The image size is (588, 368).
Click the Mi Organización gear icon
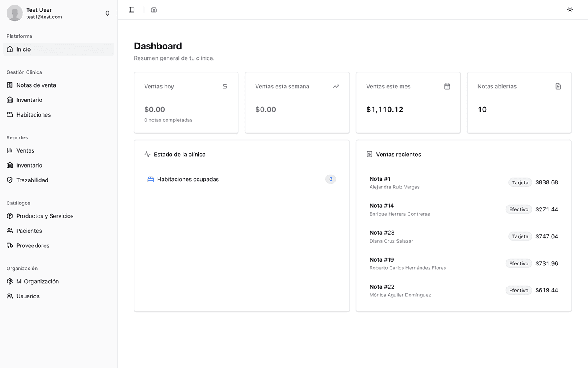point(10,281)
